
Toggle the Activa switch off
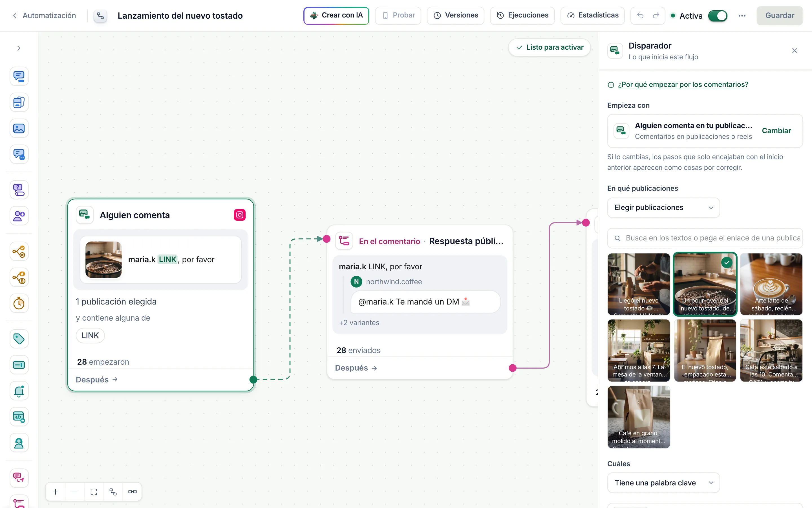point(718,16)
